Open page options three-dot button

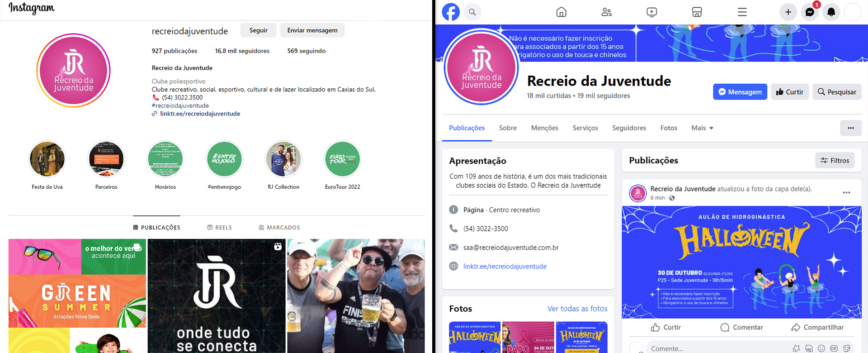pyautogui.click(x=851, y=128)
